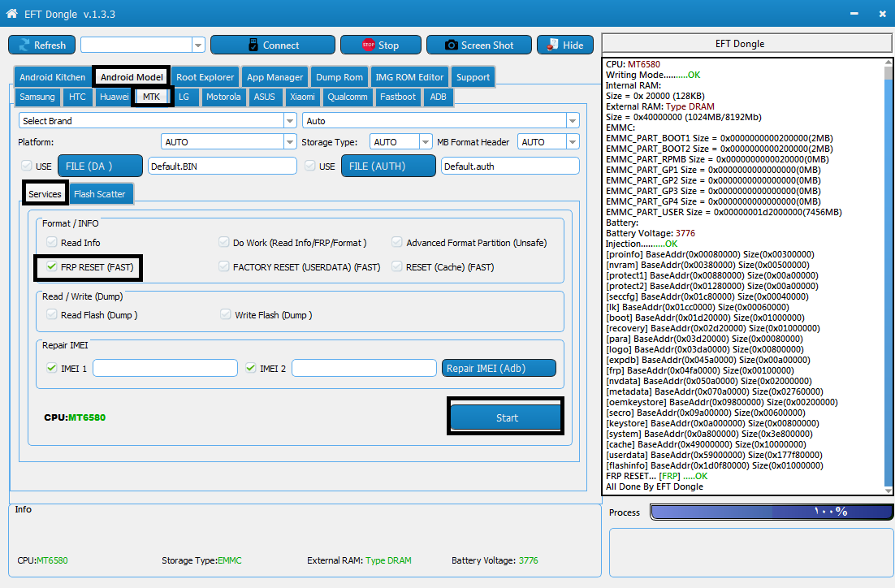Open the Root Explorer tab
This screenshot has width=895, height=588.
[205, 77]
